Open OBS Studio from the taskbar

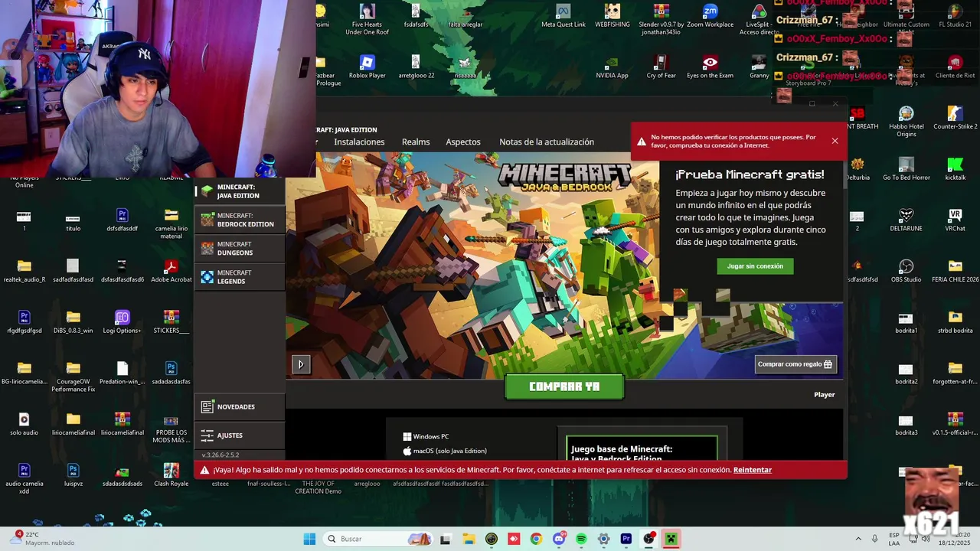(x=648, y=539)
